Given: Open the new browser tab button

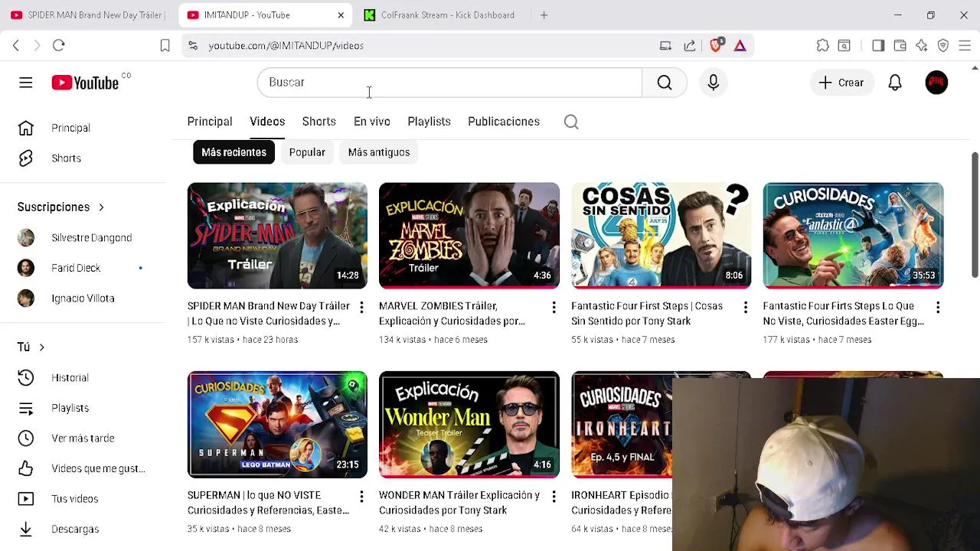Looking at the screenshot, I should coord(544,15).
